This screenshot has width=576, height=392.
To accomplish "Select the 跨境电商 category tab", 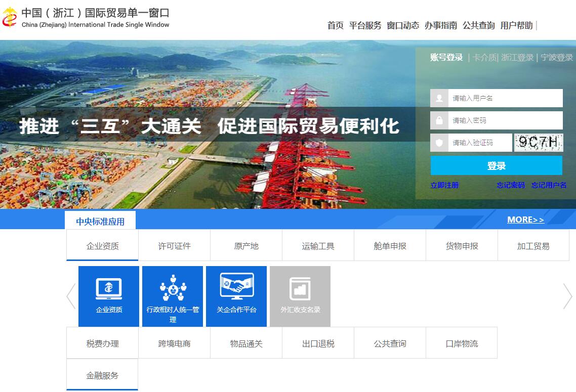I will pos(174,343).
